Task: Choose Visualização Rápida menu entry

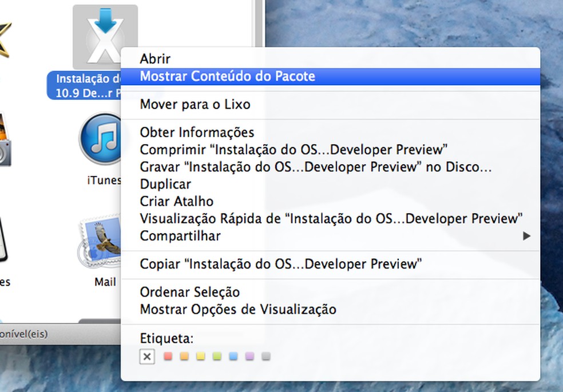Action: [x=331, y=218]
